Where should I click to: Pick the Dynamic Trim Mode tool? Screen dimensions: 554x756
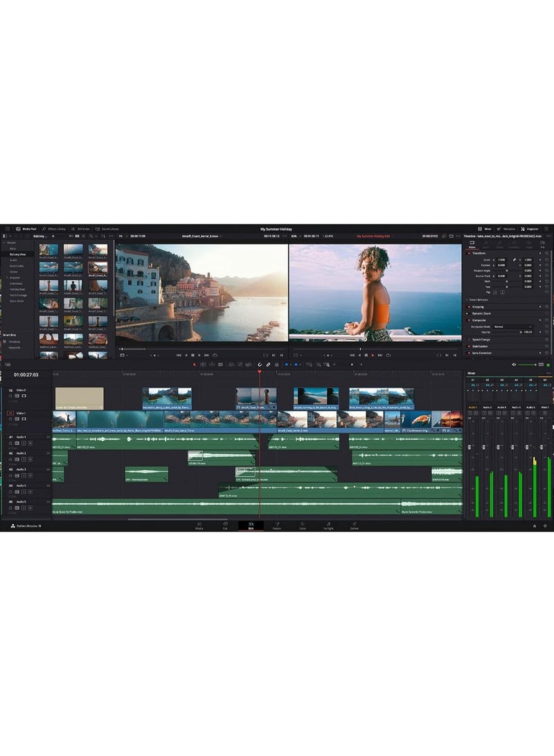(212, 364)
